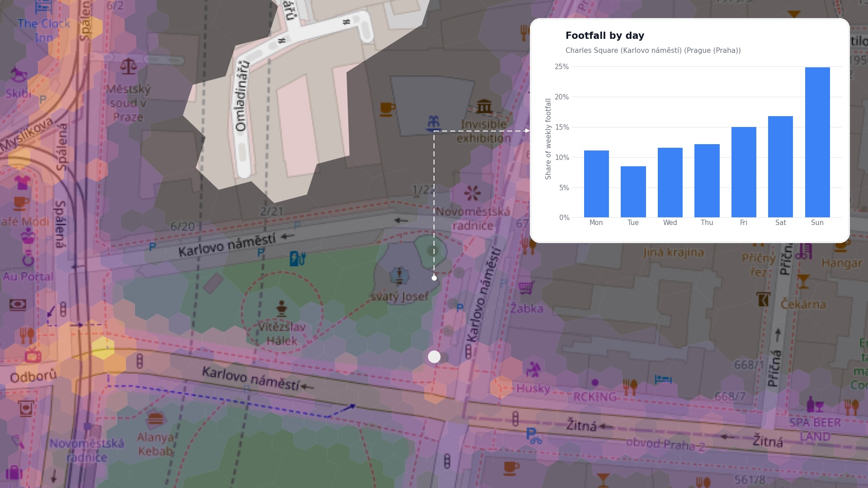The image size is (868, 488).
Task: Select the Fri bar in Footfall chart
Action: click(744, 172)
